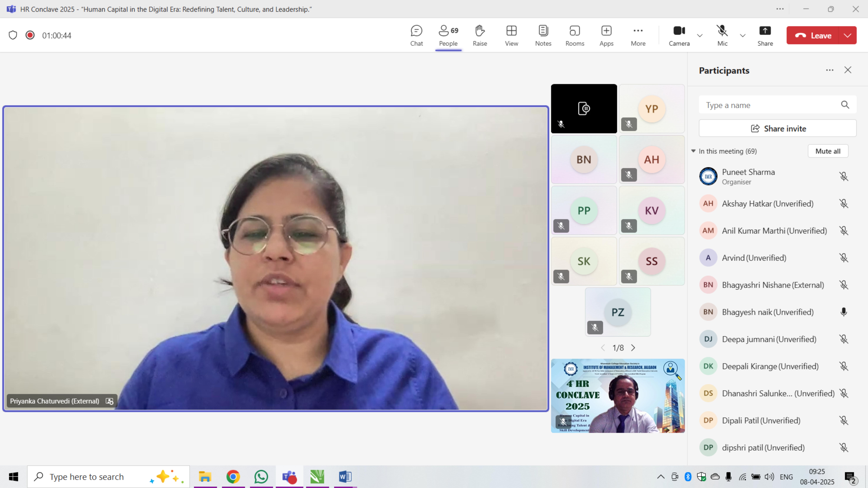The height and width of the screenshot is (488, 868).
Task: Select the BN participant tile
Action: tap(584, 160)
